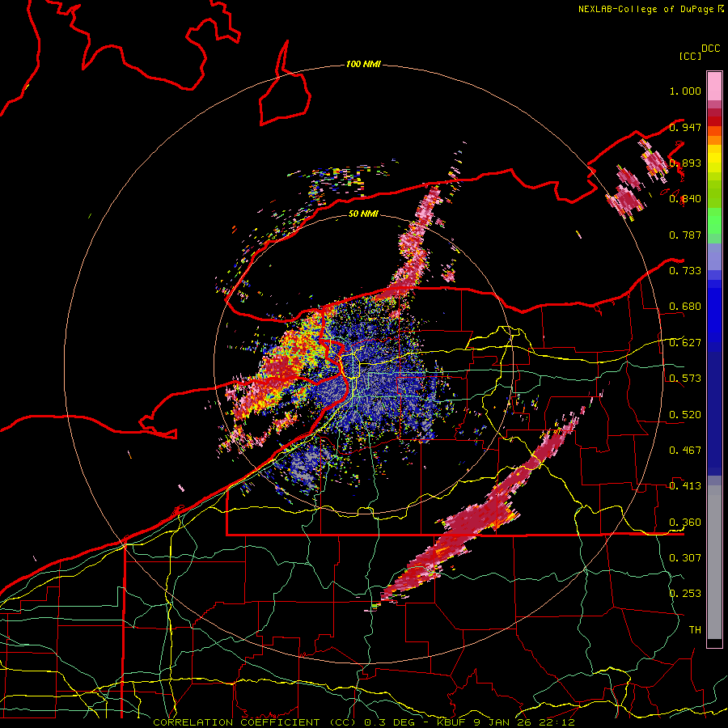Viewport: 728px width, 728px height.
Task: Select the 0.467 color scale value
Action: tap(685, 451)
